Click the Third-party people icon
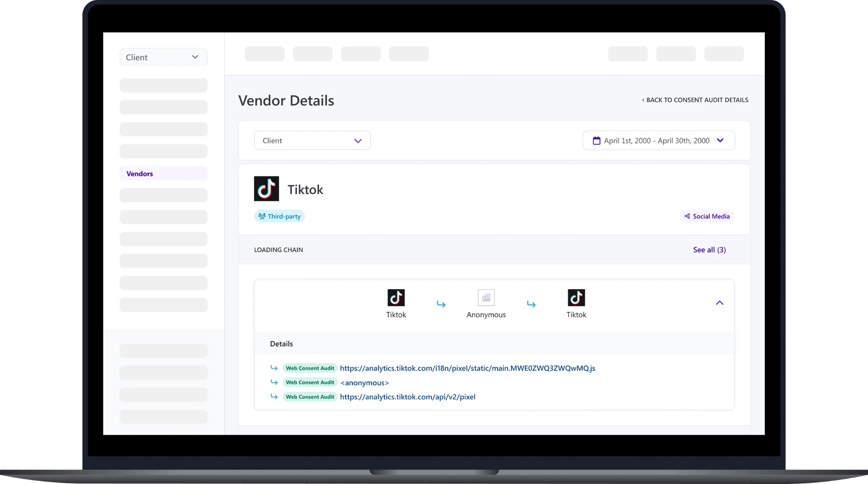This screenshot has width=868, height=484. tap(262, 216)
